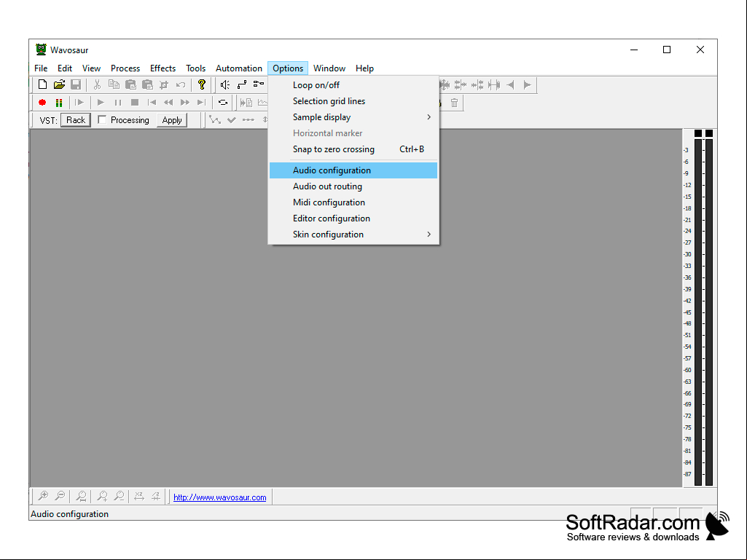Jump to the end with skip-forward button
The width and height of the screenshot is (747, 560).
click(202, 103)
